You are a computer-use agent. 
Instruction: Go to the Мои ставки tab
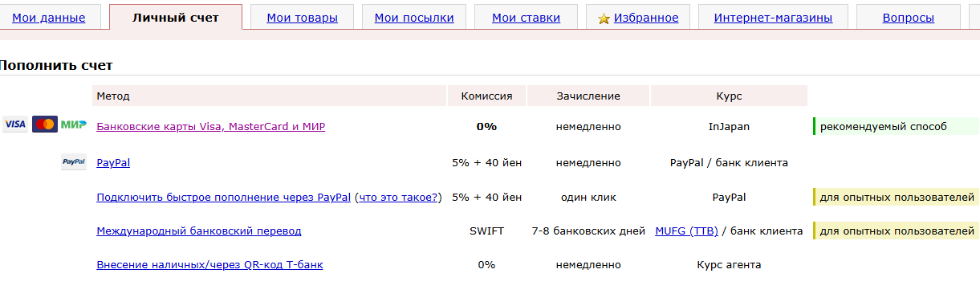point(527,18)
